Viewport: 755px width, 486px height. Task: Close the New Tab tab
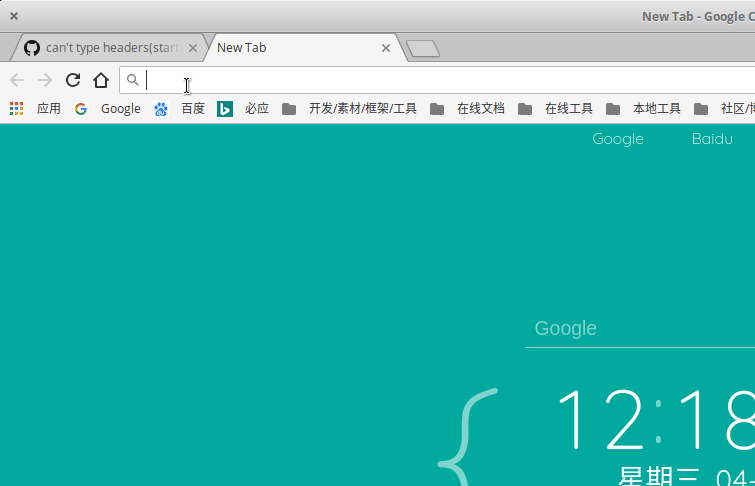(386, 48)
